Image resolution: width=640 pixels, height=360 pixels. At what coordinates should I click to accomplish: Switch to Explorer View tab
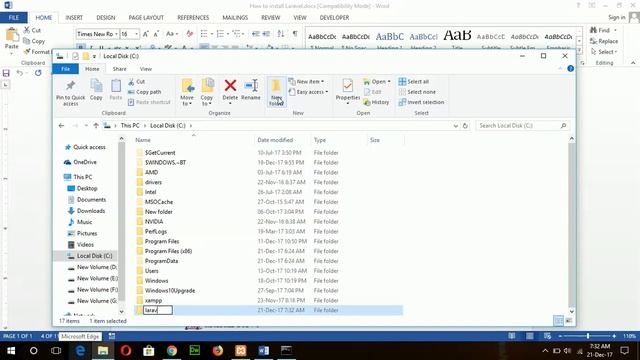click(146, 69)
